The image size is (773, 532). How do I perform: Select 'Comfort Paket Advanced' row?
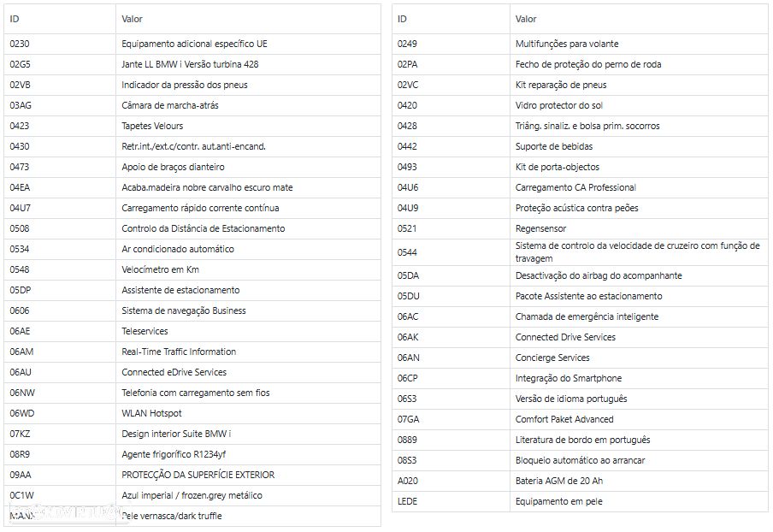coord(581,420)
